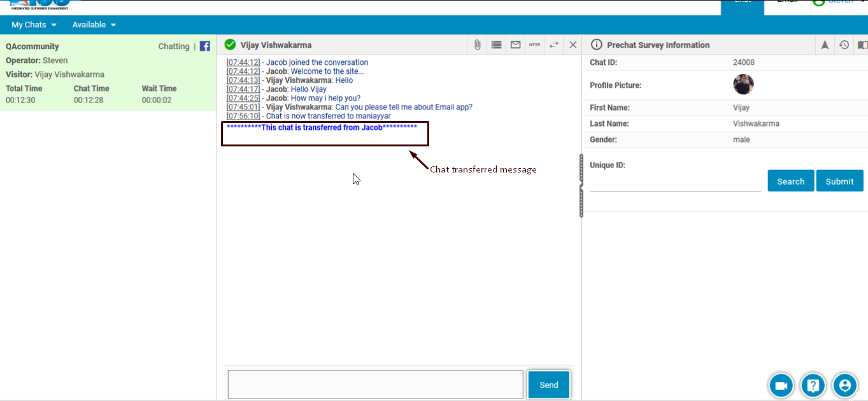The height and width of the screenshot is (401, 868).
Task: Click the help question bubble button
Action: (813, 385)
